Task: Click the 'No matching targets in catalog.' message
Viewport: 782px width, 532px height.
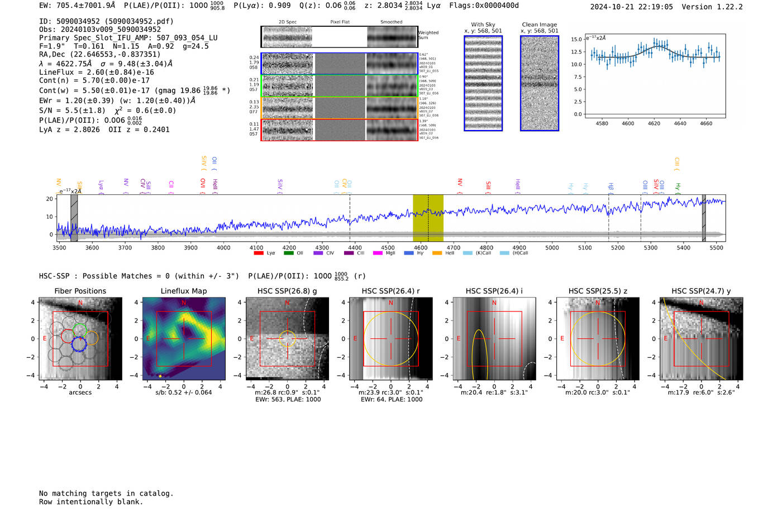Action: [x=106, y=493]
